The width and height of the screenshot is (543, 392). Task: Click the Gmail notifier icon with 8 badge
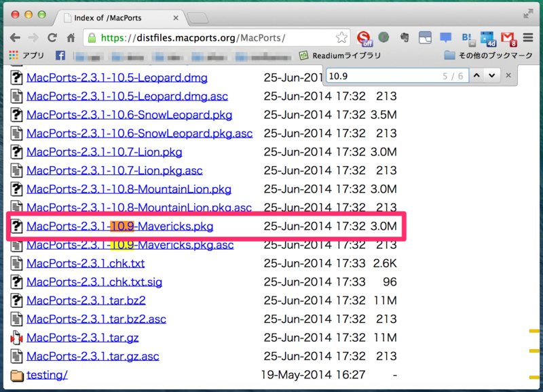click(508, 38)
